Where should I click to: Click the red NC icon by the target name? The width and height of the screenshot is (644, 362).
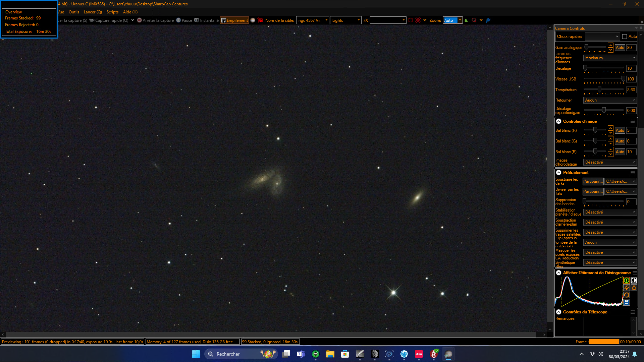pos(261,20)
